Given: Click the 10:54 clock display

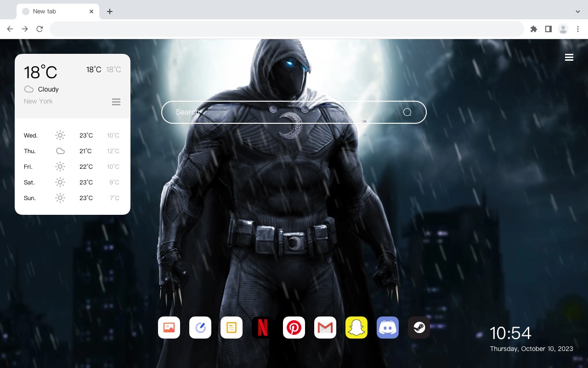Looking at the screenshot, I should click(x=510, y=333).
